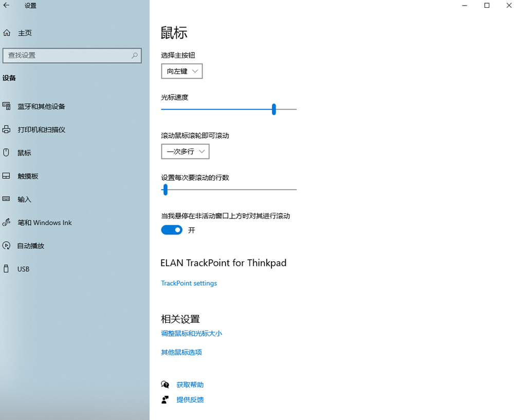Click the search magnifier icon
This screenshot has height=420, width=514.
pyautogui.click(x=135, y=56)
